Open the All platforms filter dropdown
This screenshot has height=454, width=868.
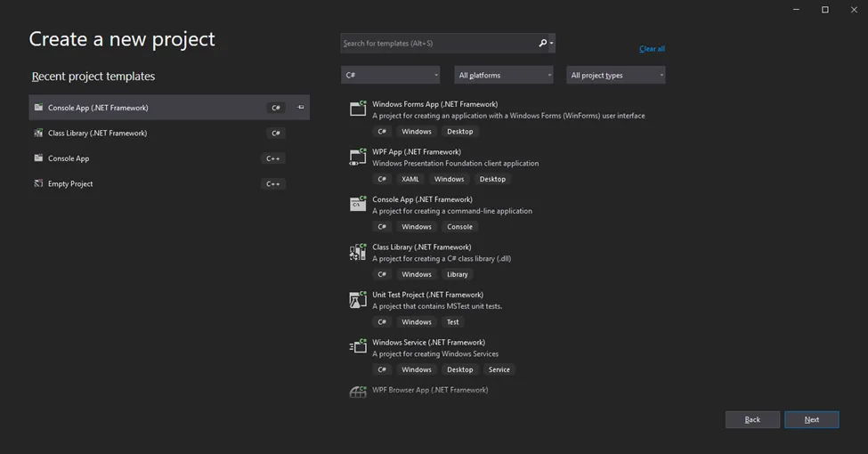pos(504,76)
